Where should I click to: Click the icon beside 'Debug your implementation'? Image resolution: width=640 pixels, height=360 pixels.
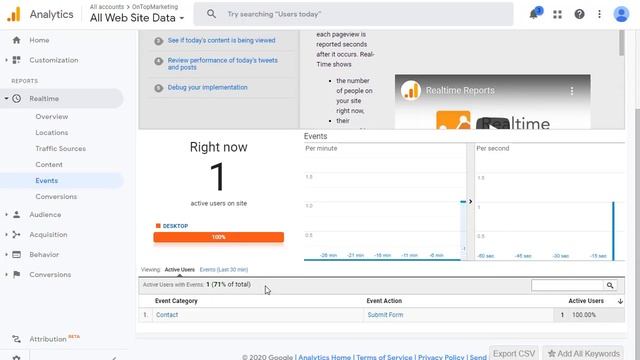[x=159, y=88]
